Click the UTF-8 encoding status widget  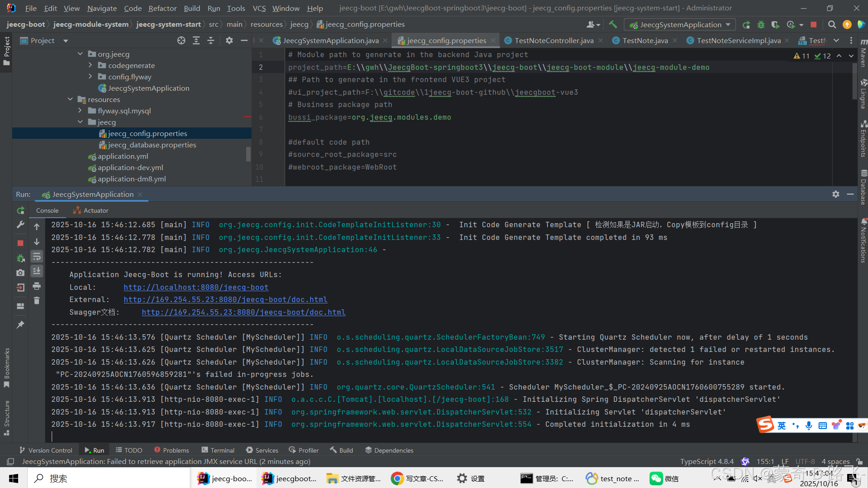pos(805,461)
